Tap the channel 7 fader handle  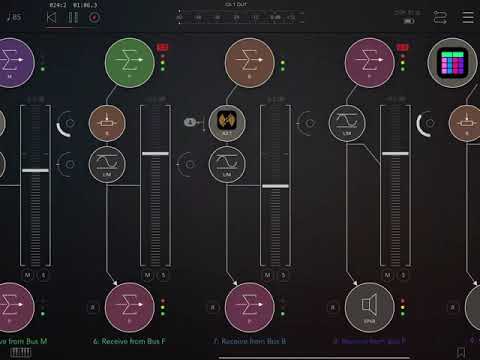275,186
